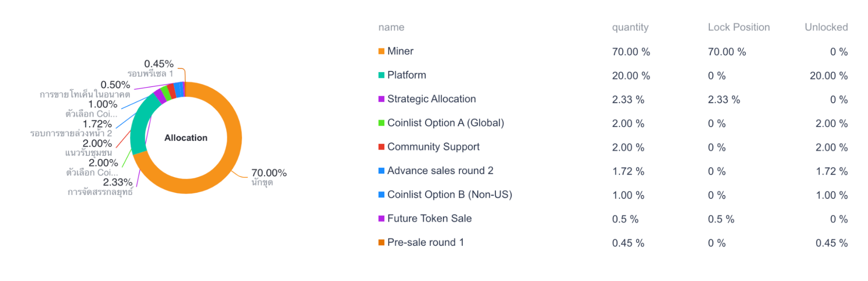Click the 'Allocation' center chart label
Image resolution: width=868 pixels, height=281 pixels.
(x=186, y=138)
